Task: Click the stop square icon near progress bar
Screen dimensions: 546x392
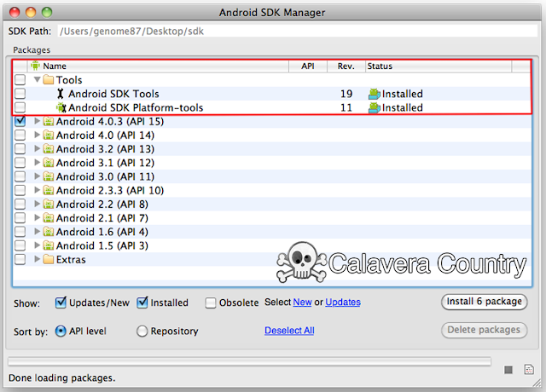Action: [x=508, y=370]
